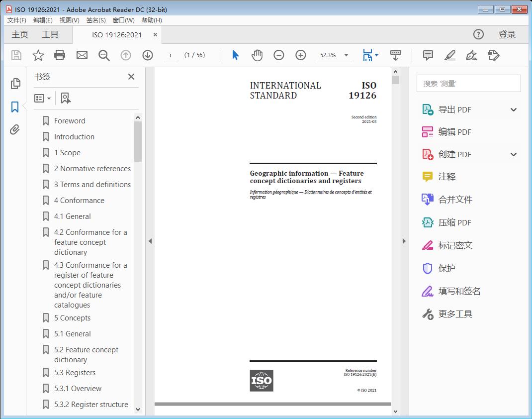Open the Fill and Sign pen tool
Screen dimensions: 532x419
[471, 55]
